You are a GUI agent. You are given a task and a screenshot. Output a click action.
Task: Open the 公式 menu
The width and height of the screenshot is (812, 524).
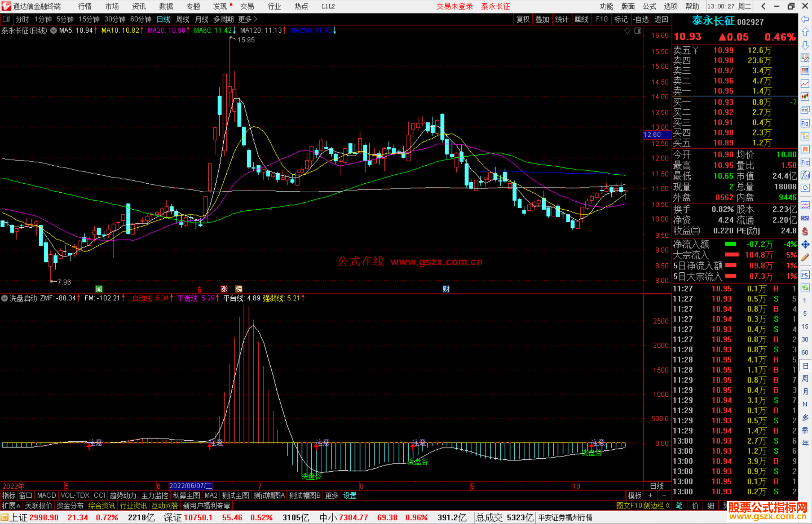(x=649, y=6)
